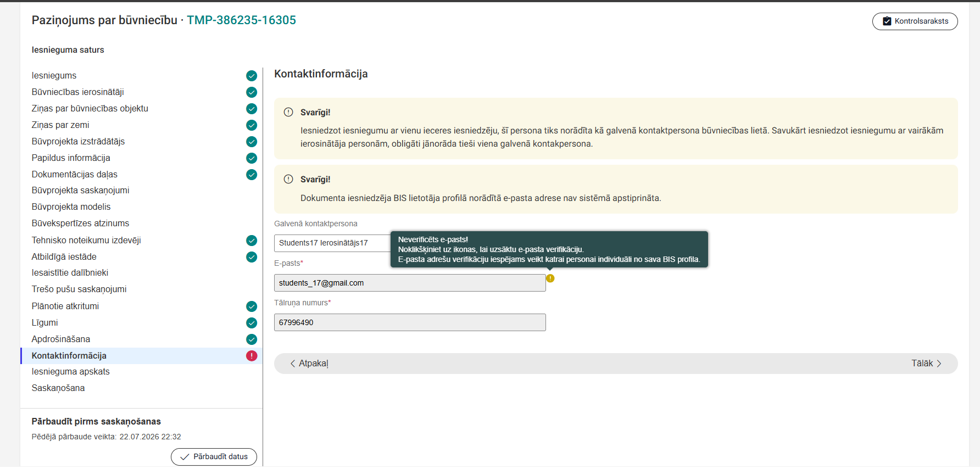
Task: Click the green checkmark beside Līgumi
Action: pyautogui.click(x=252, y=323)
